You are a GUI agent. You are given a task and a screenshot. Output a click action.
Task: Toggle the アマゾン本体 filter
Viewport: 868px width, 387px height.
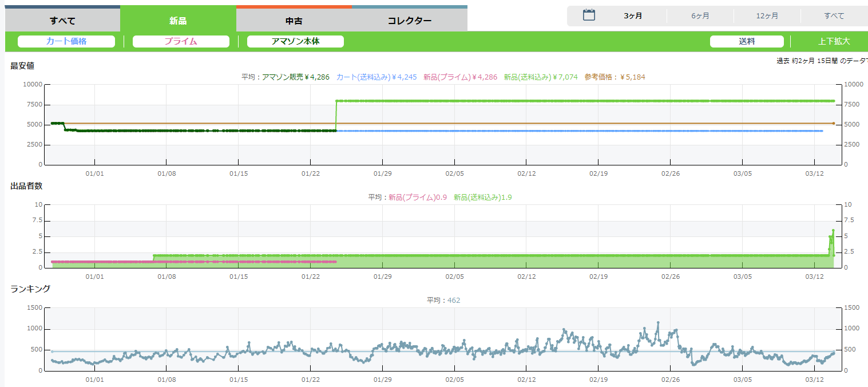coord(295,41)
